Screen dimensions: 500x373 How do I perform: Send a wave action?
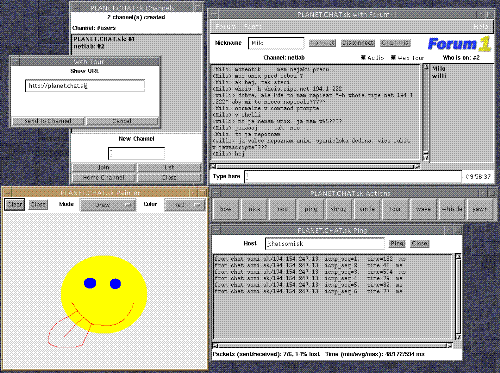pyautogui.click(x=423, y=209)
